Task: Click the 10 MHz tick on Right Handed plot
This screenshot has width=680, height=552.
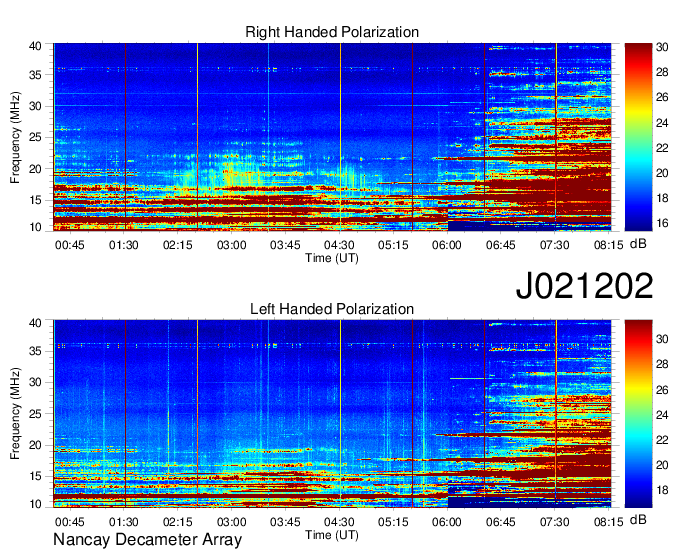Action: coord(35,227)
